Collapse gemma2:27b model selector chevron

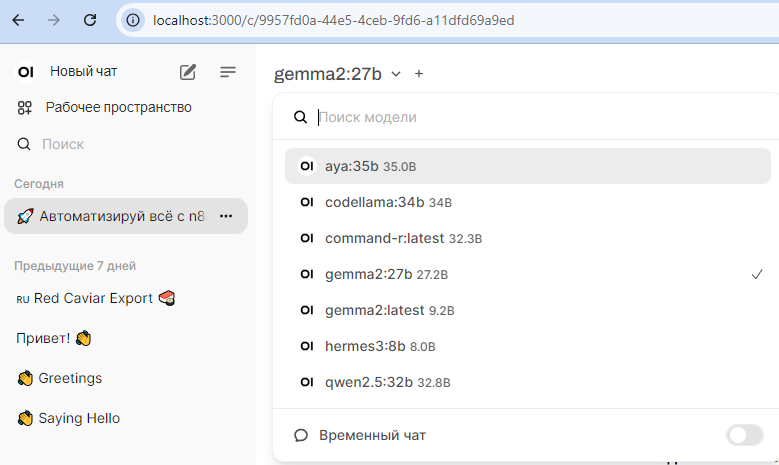coord(395,74)
